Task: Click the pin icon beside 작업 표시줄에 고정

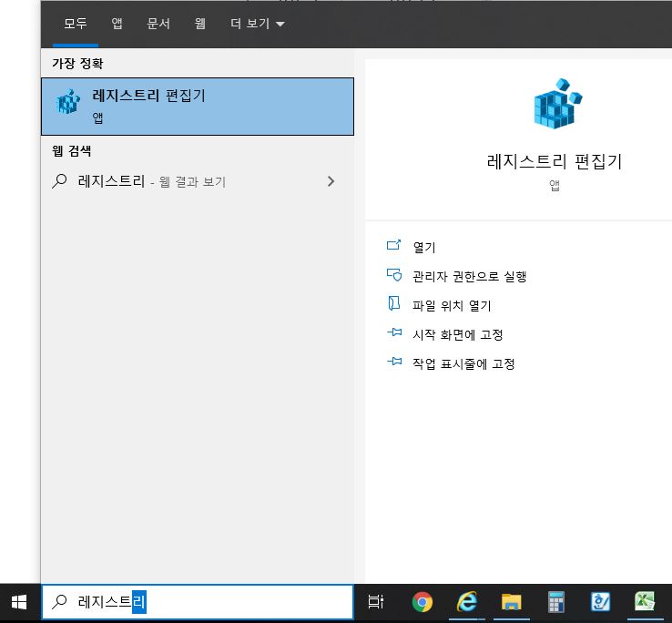Action: [x=394, y=362]
